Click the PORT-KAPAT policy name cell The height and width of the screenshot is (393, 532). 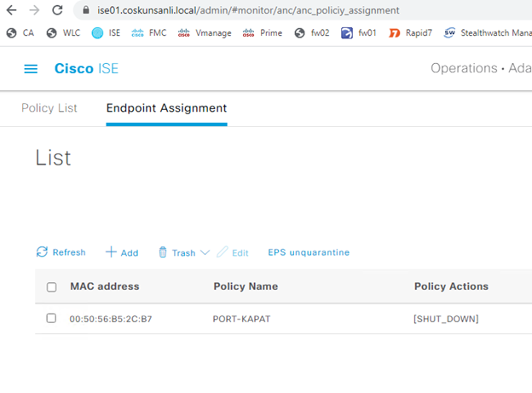pyautogui.click(x=241, y=319)
